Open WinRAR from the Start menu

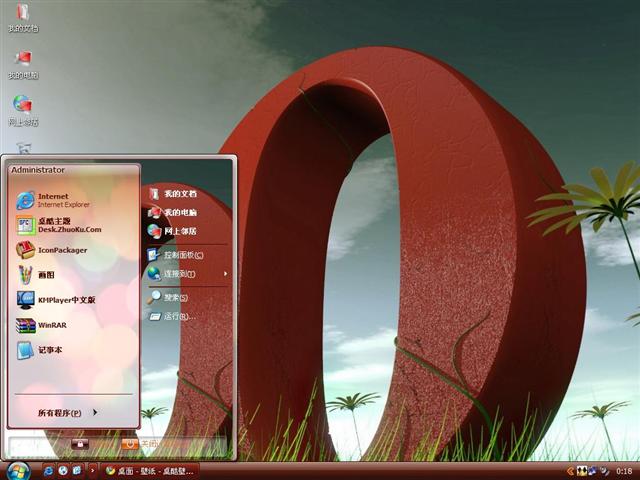73,325
